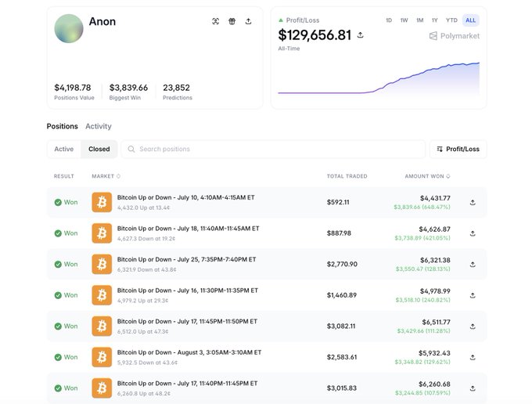
Task: Click the TOTAL TRADED column header
Action: pyautogui.click(x=347, y=176)
